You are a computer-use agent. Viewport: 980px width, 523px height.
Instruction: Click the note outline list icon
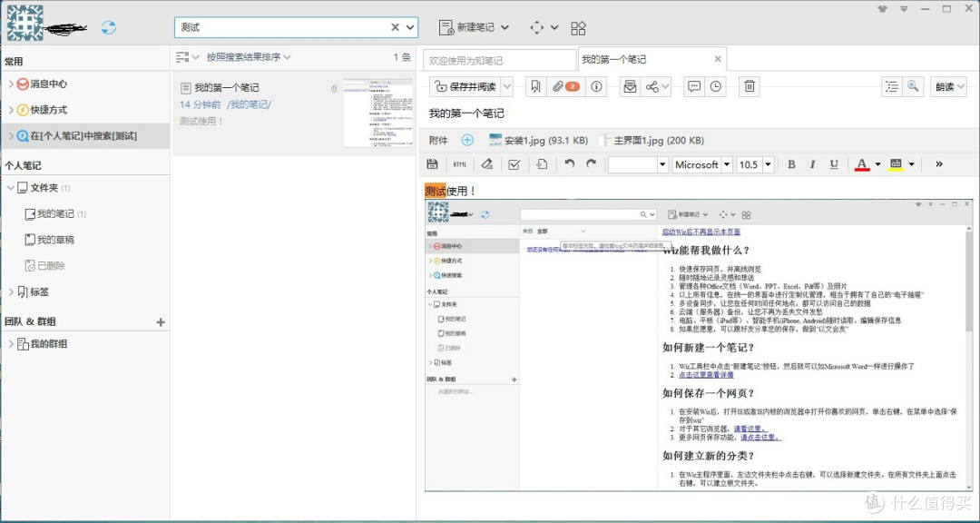(892, 87)
